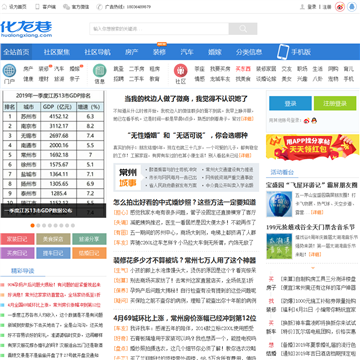The width and height of the screenshot is (360, 360).
Task: Click the 租房 link in 信息 section
Action: 154,69
